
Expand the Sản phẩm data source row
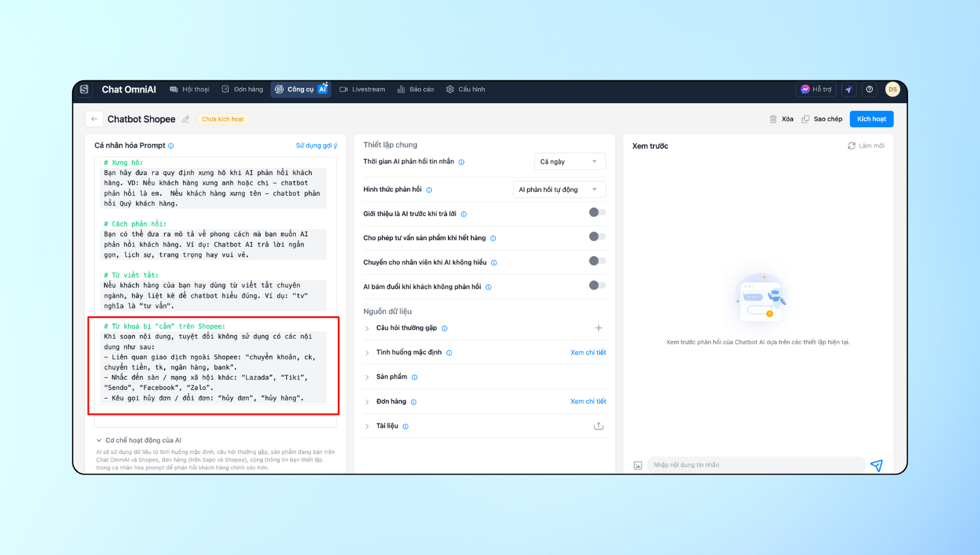coord(367,377)
